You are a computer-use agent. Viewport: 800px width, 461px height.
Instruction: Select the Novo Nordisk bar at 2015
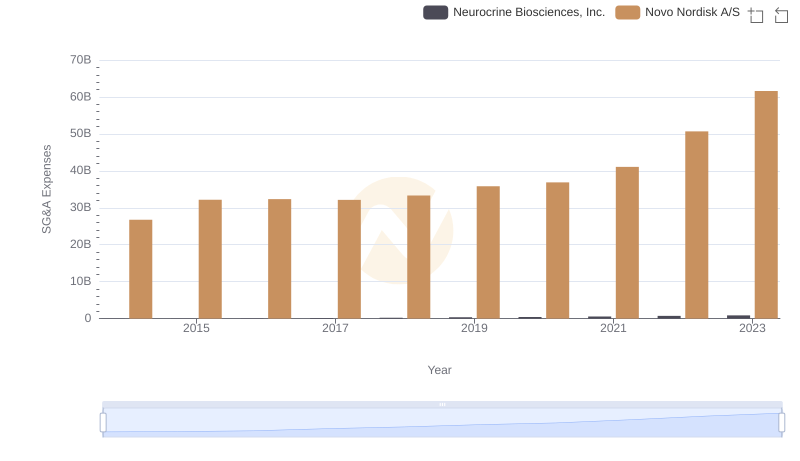[210, 259]
